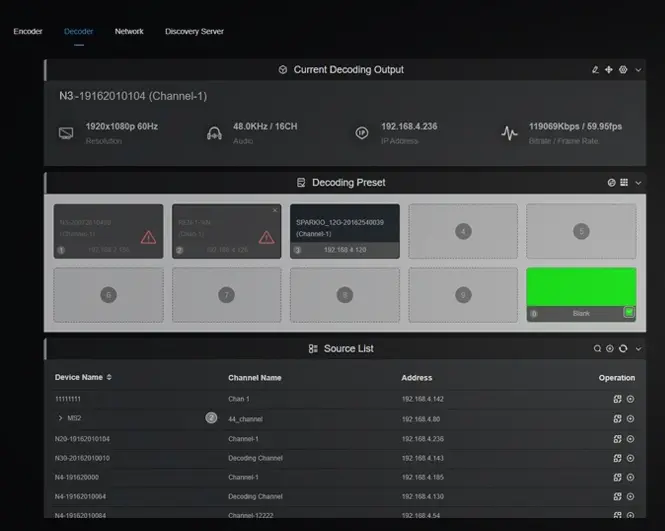Click the decode target icon for 11111111 row
Screen dimensions: 665x531
[x=631, y=399]
